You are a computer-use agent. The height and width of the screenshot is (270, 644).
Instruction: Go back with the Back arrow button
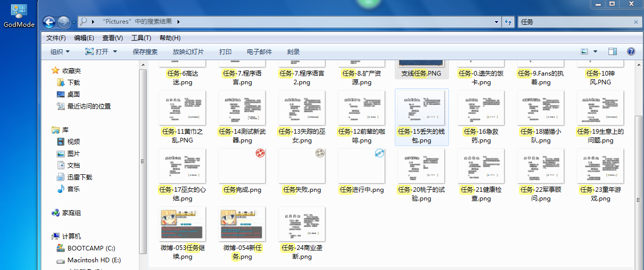pos(49,22)
